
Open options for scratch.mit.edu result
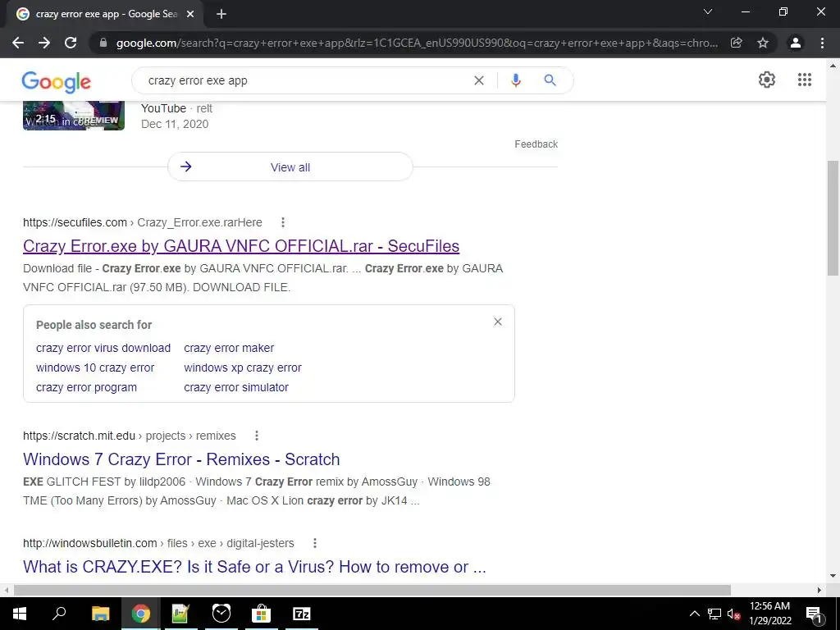257,436
